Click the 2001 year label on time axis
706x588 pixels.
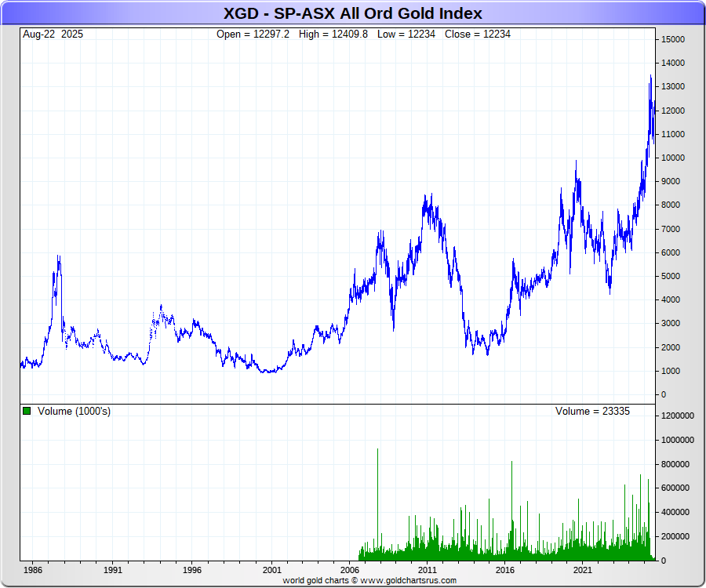(272, 570)
